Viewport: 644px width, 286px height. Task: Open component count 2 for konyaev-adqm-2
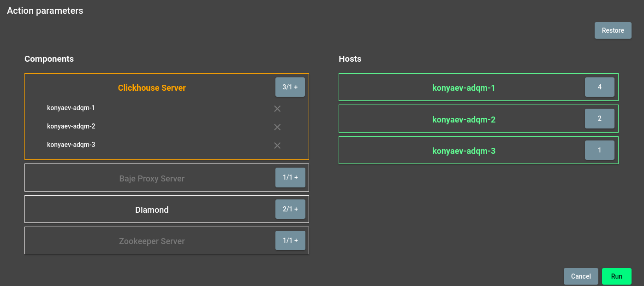click(599, 118)
